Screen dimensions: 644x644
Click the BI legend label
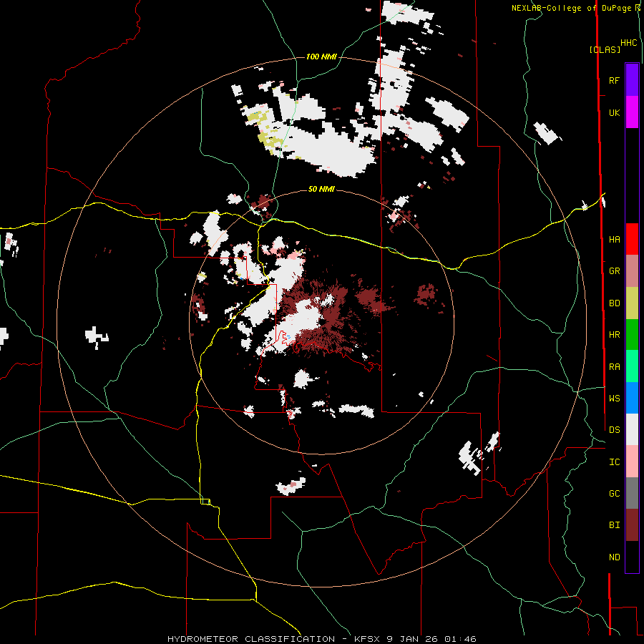(614, 525)
